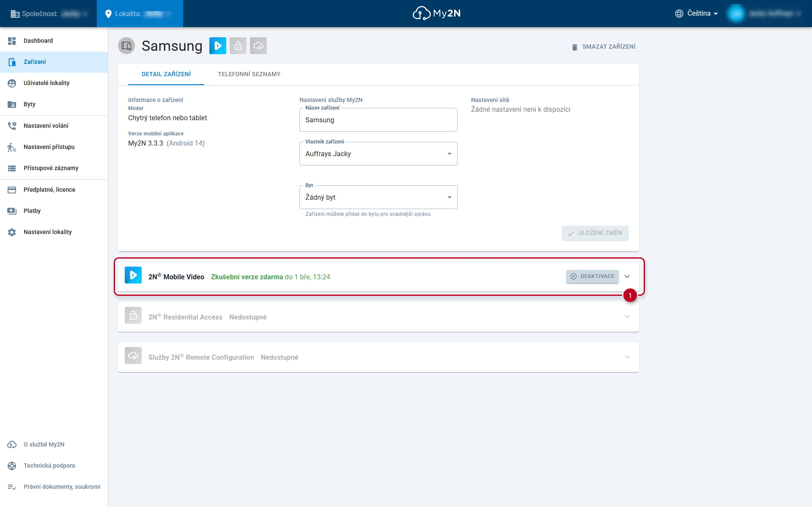The width and height of the screenshot is (812, 507).
Task: Open the Lokalita site selector
Action: click(140, 14)
